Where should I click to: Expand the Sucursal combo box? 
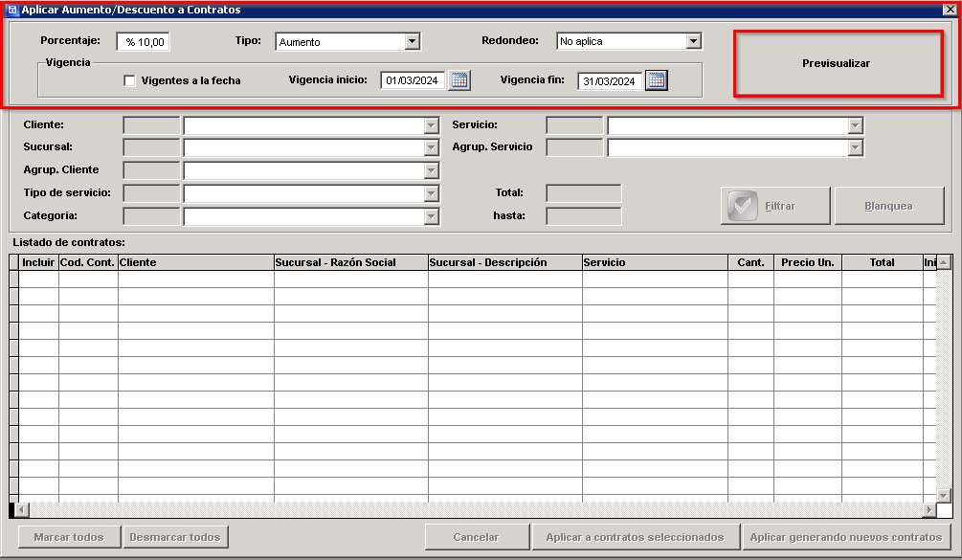(432, 147)
